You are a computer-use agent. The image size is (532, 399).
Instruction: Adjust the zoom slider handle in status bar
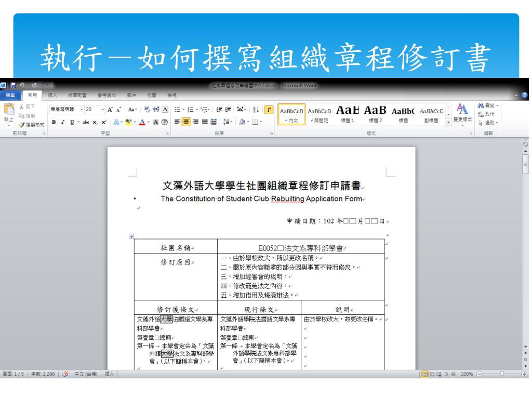(502, 374)
